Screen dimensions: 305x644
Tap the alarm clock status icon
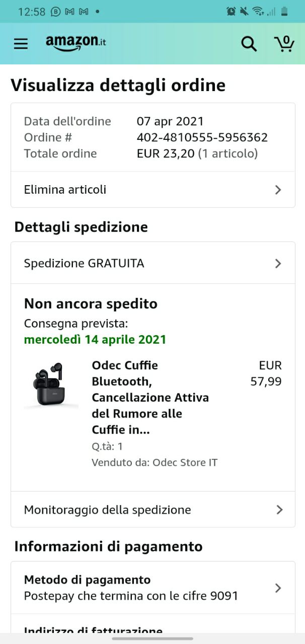(x=232, y=11)
